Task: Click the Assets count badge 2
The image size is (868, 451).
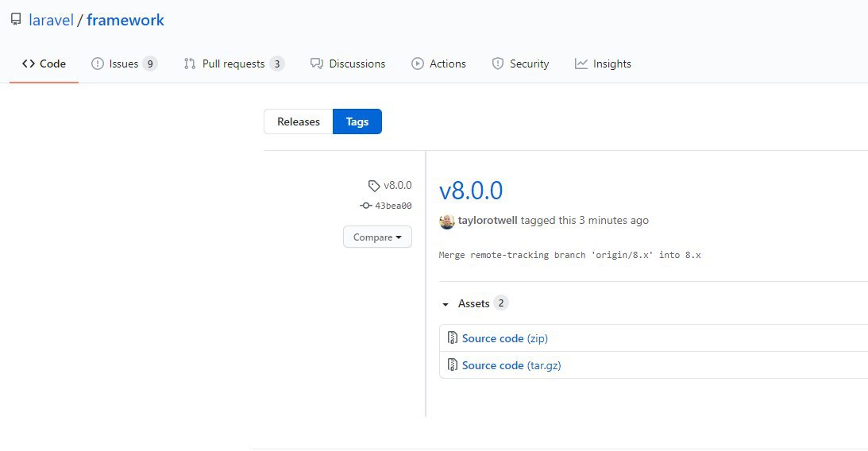Action: [501, 303]
